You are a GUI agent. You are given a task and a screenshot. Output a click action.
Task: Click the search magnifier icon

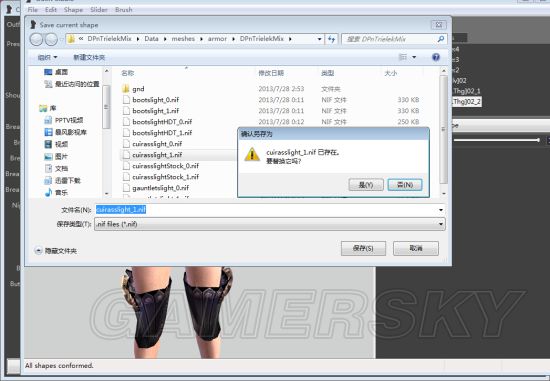(441, 39)
